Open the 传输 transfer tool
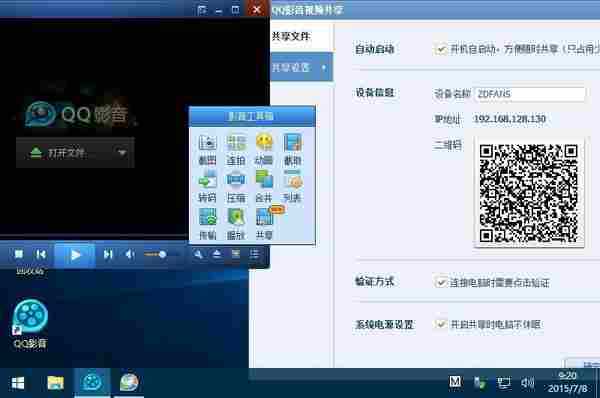The height and width of the screenshot is (398, 600). [207, 224]
